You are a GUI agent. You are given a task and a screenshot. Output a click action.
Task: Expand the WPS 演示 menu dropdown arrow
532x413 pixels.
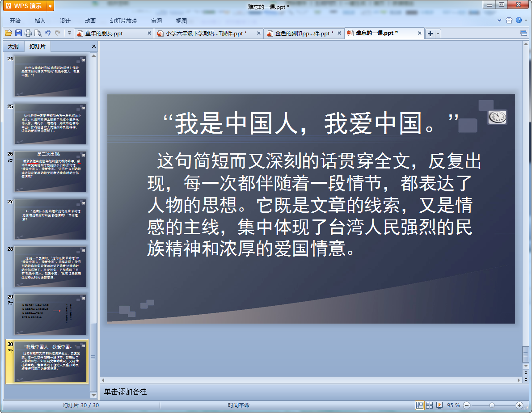tap(50, 6)
